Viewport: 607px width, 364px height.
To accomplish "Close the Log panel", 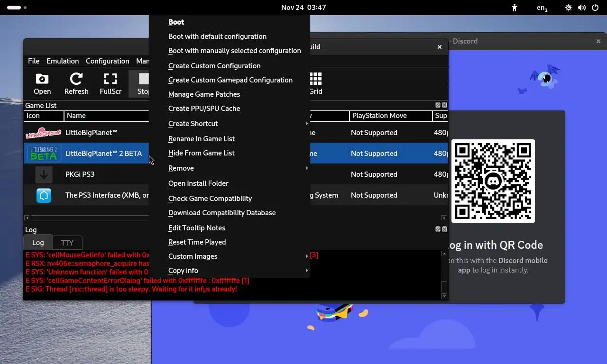I will coord(444,229).
